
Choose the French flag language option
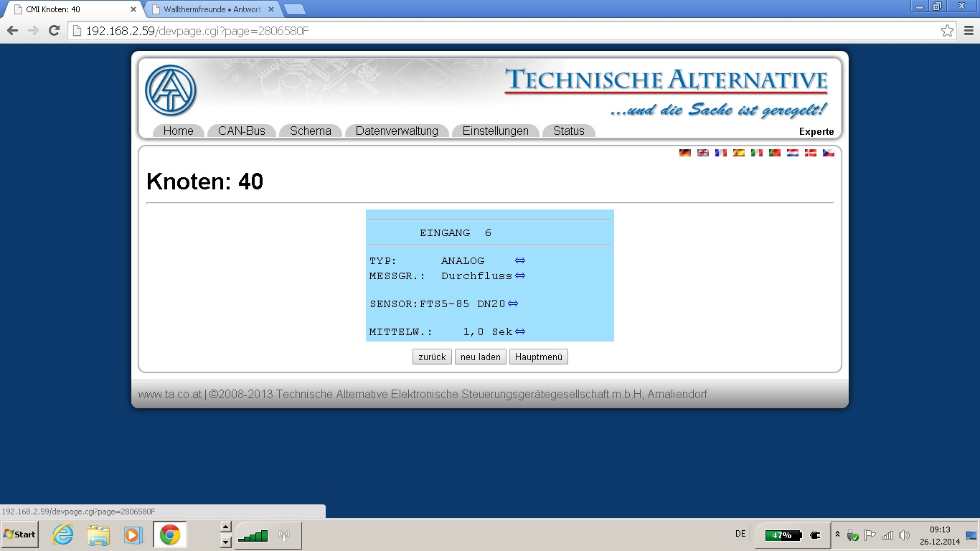click(721, 153)
